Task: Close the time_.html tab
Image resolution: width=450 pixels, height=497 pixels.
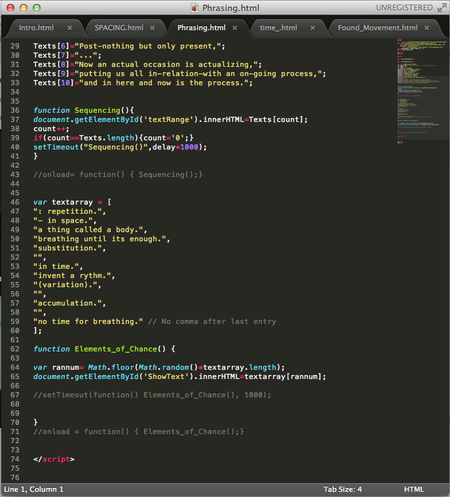Action: (313, 28)
